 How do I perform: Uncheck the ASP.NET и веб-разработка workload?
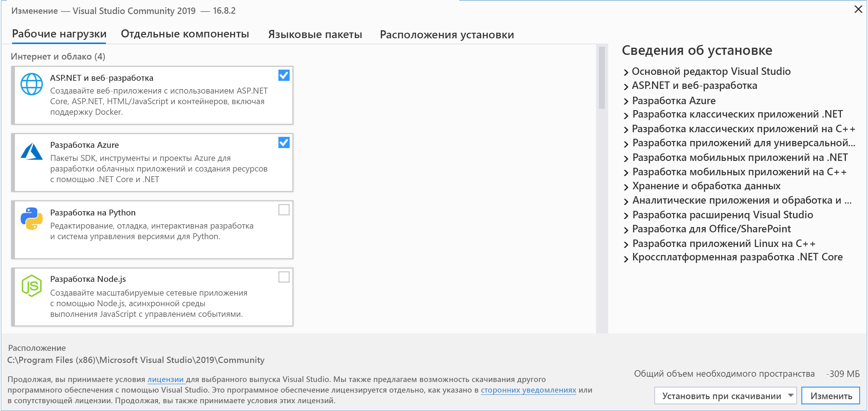[284, 75]
